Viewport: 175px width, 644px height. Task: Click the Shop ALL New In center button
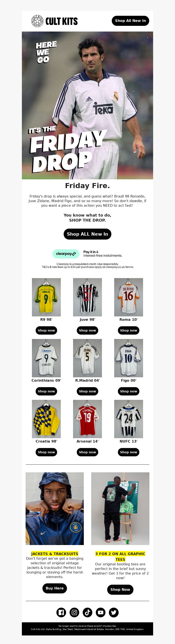(x=87, y=234)
